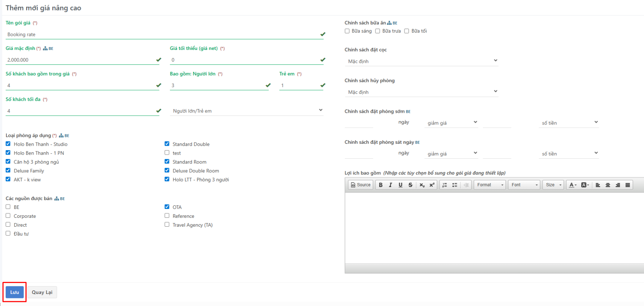Toggle Source view in the editor toolbar
This screenshot has width=644, height=306.
pyautogui.click(x=361, y=185)
